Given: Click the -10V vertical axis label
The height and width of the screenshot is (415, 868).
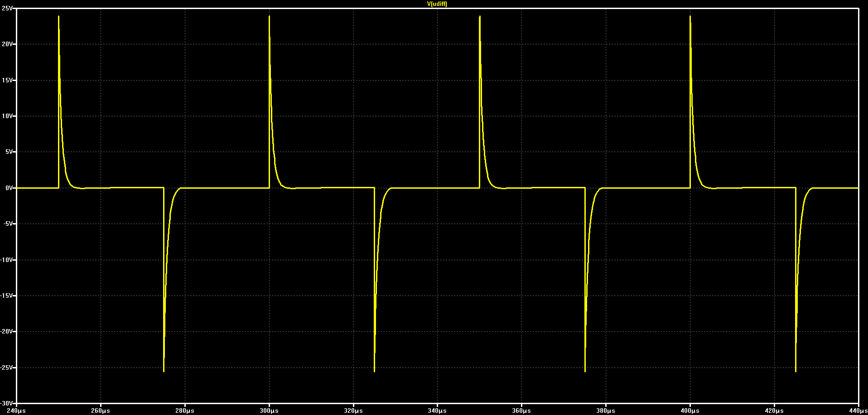Looking at the screenshot, I should pos(6,260).
